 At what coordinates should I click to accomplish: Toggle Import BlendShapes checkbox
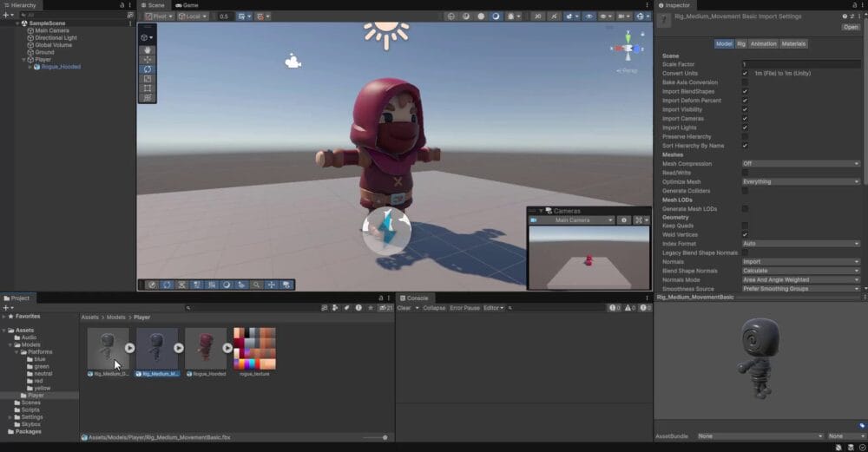point(745,91)
